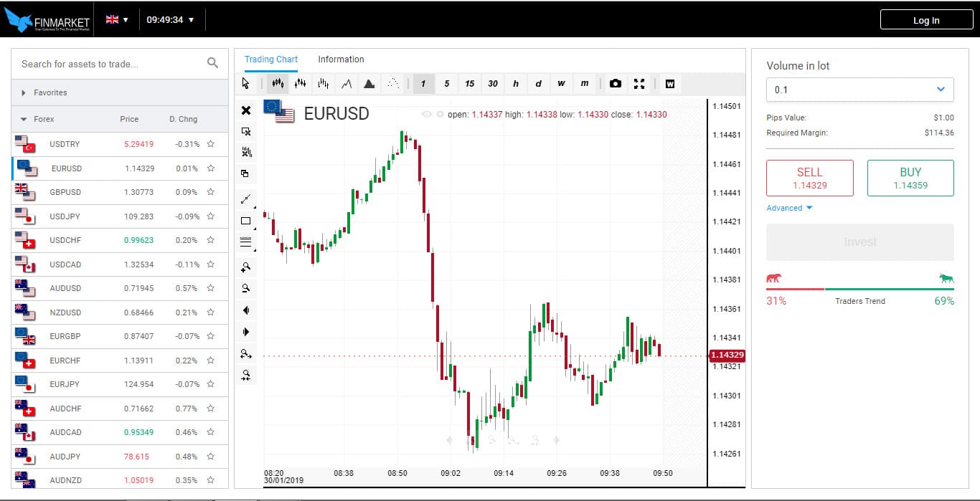Add GBPUSD to favorites via star

[x=211, y=192]
